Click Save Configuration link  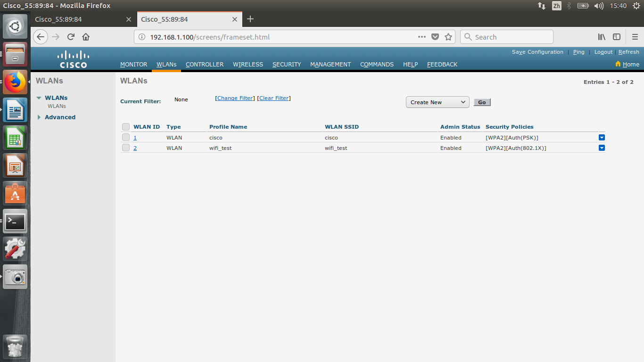pos(537,52)
